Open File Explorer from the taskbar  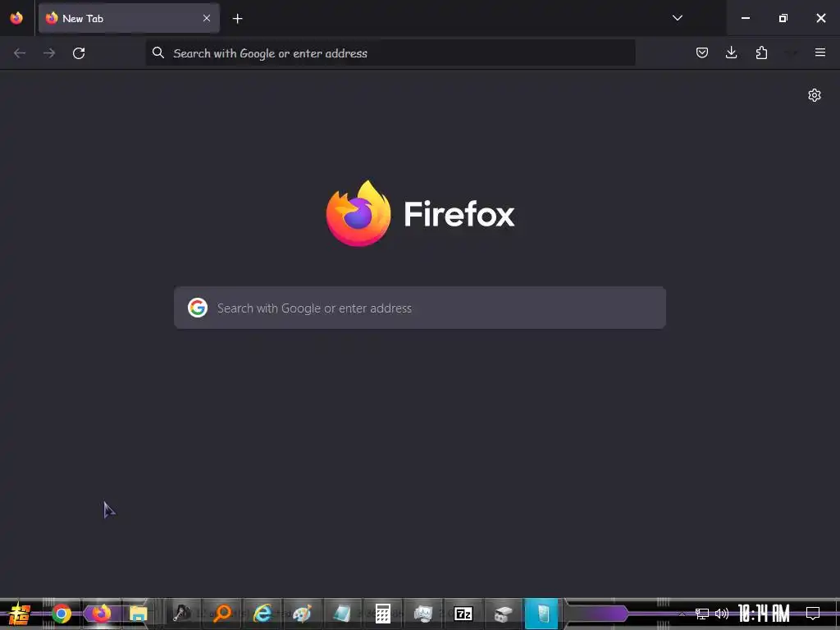pos(138,614)
